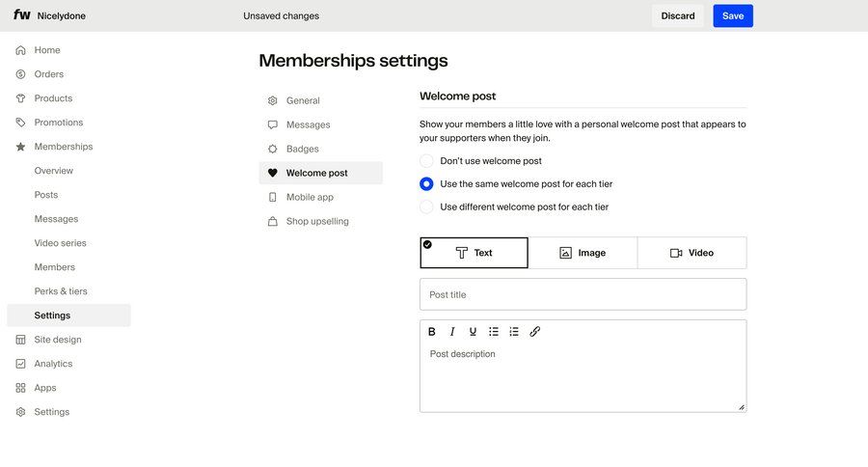Toggle italic formatting
The width and height of the screenshot is (868, 467).
coord(452,331)
